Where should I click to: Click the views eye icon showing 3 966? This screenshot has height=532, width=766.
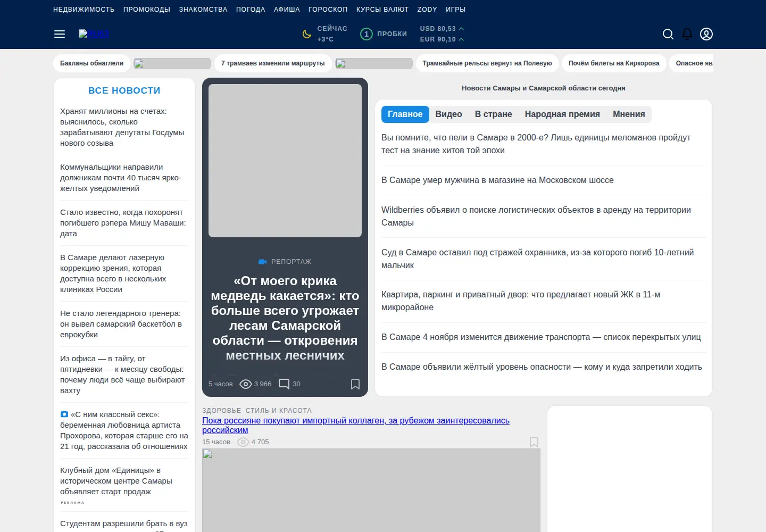[x=246, y=384]
